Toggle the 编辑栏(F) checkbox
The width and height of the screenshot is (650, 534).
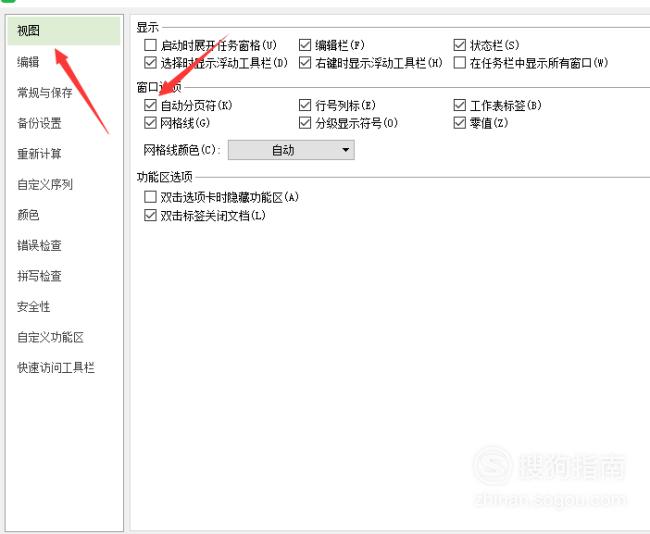pyautogui.click(x=305, y=45)
